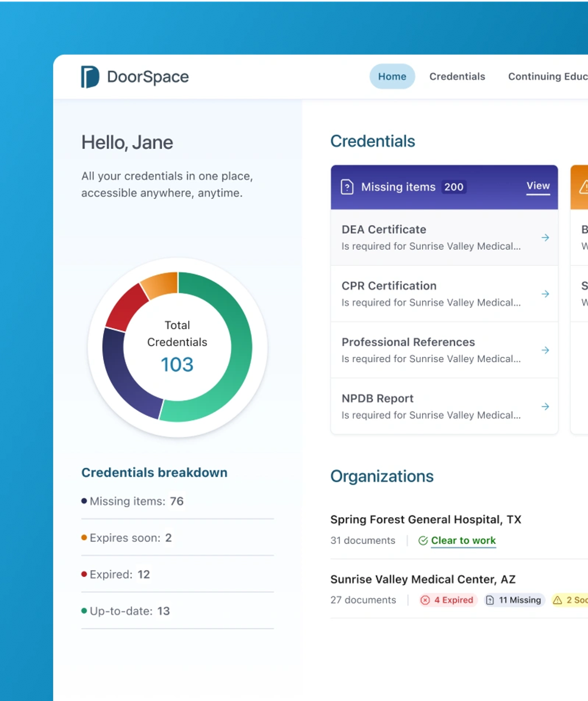Open Professional References arrow
This screenshot has width=588, height=701.
click(545, 350)
